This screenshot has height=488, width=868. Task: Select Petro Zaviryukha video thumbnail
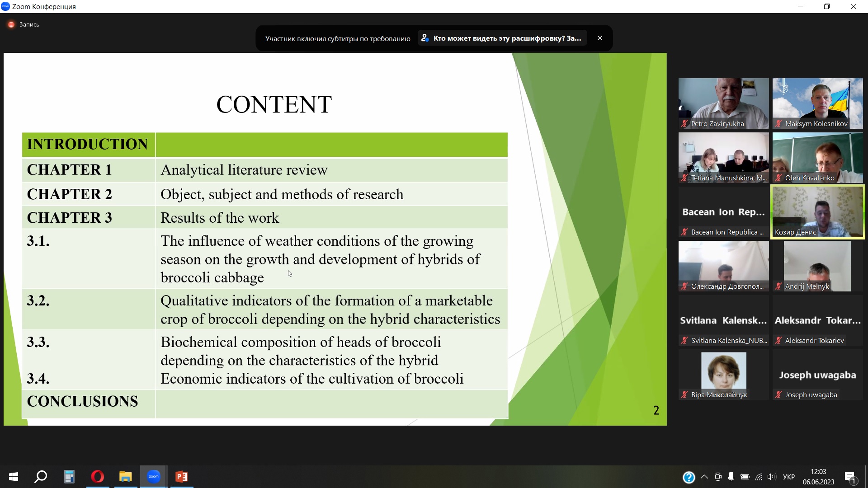723,103
